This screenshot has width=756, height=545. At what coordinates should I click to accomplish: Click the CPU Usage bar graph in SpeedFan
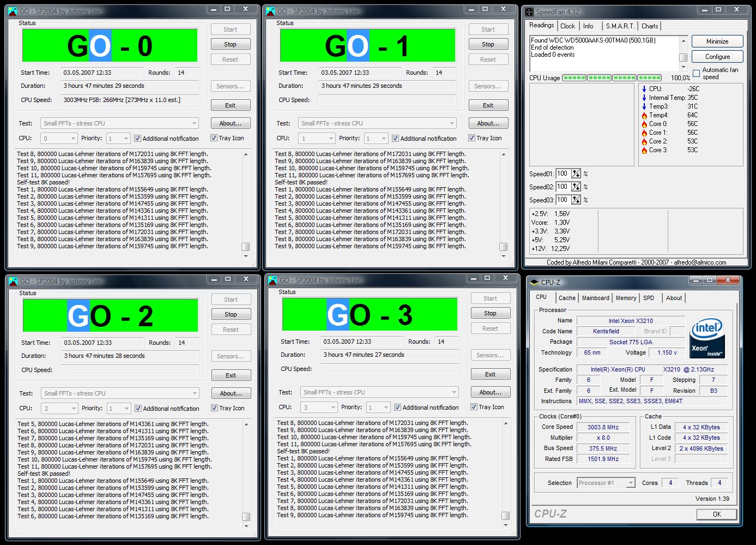[612, 78]
